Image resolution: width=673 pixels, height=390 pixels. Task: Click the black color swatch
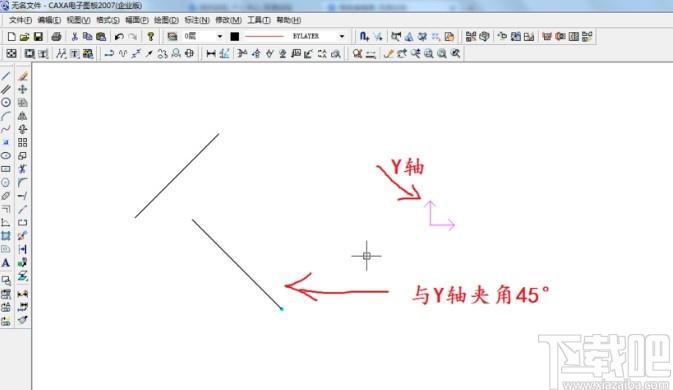234,36
